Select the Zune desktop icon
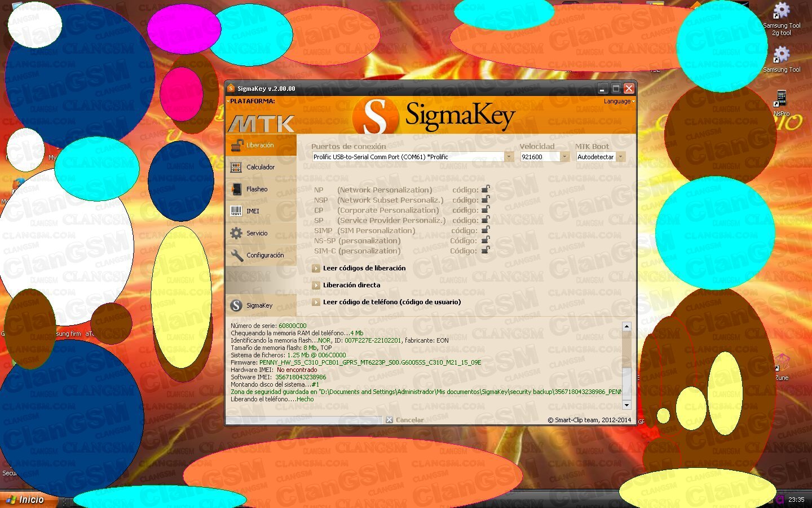Screen dimensions: 812x508 (782, 367)
